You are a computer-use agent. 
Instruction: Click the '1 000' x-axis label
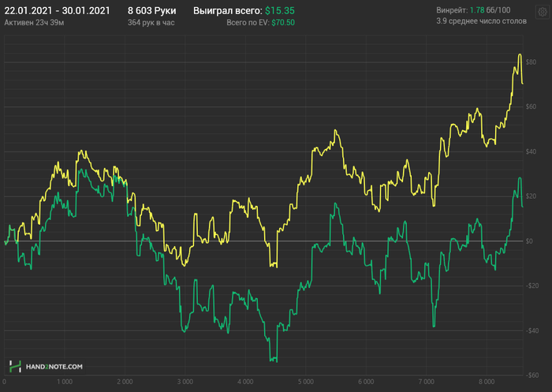click(65, 382)
